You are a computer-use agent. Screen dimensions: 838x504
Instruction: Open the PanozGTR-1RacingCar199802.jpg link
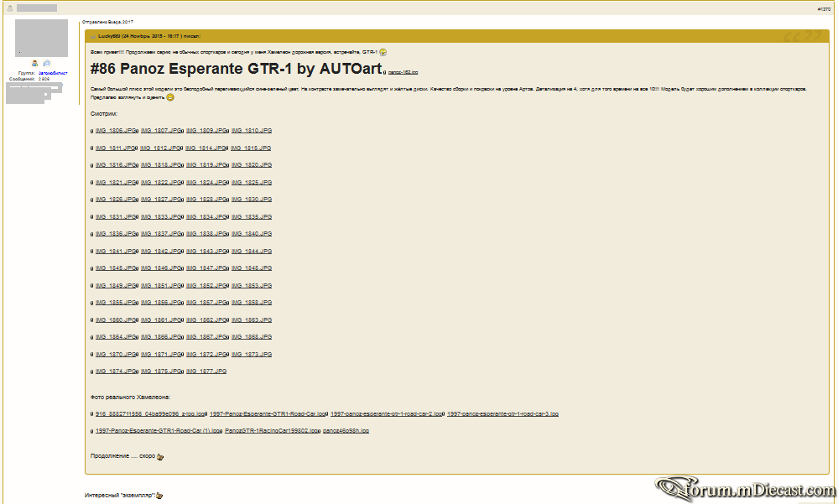273,431
